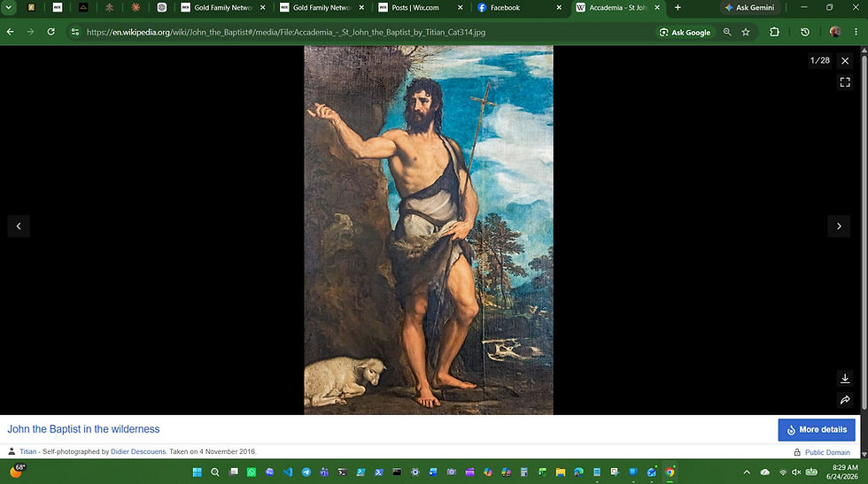Switch to the Posts | Wix.com tab
This screenshot has width=868, height=484.
click(421, 8)
